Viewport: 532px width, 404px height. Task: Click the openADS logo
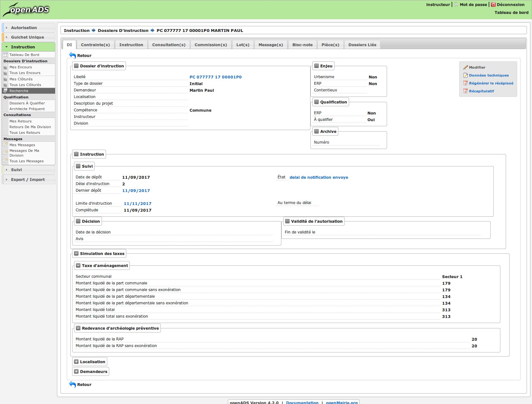coord(26,9)
